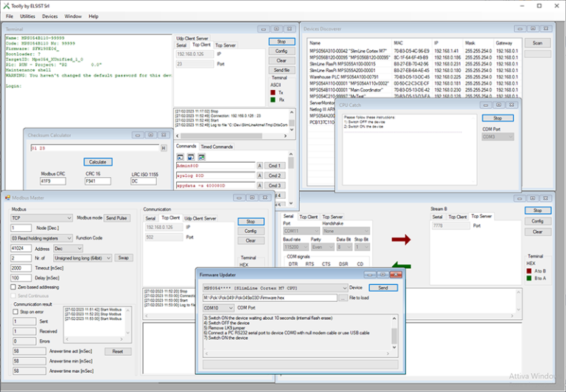
Task: Click the Send button in Firmware Updater
Action: point(382,287)
